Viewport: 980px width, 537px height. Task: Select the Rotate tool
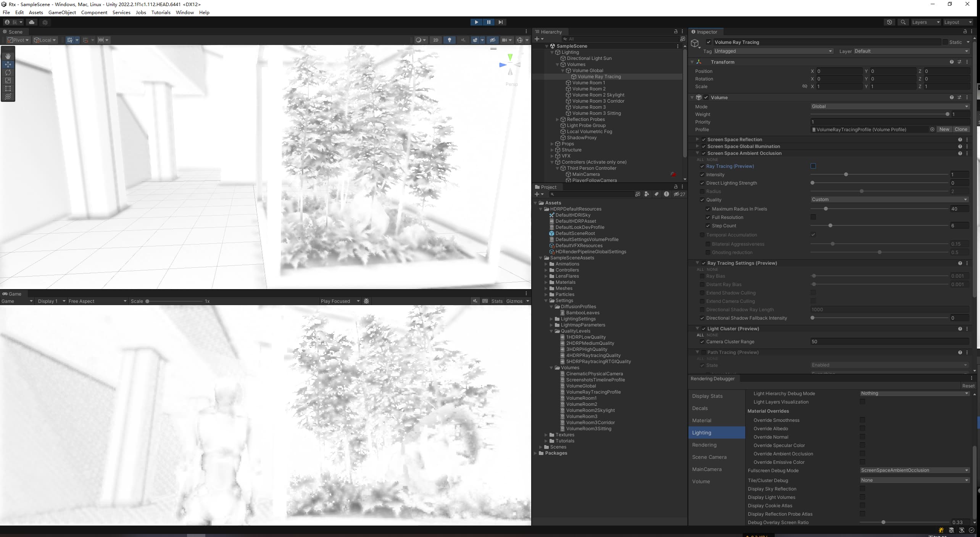pos(8,72)
